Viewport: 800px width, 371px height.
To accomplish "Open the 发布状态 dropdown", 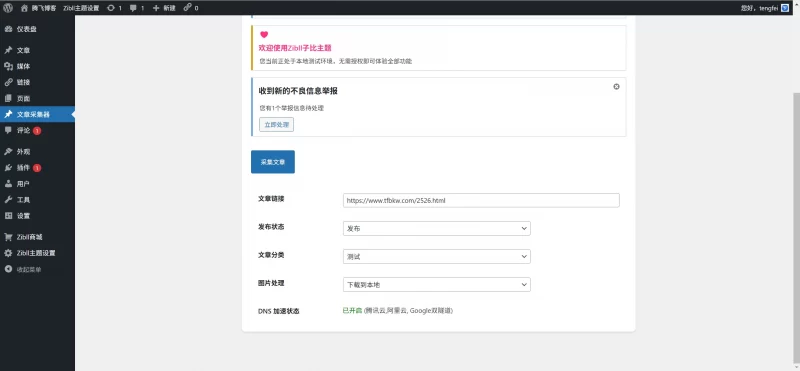I will coord(437,229).
